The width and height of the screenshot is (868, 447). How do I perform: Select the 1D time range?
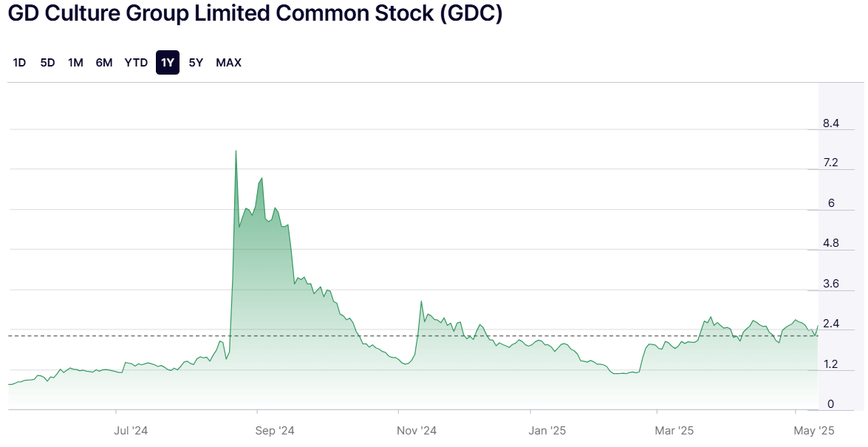(x=19, y=63)
